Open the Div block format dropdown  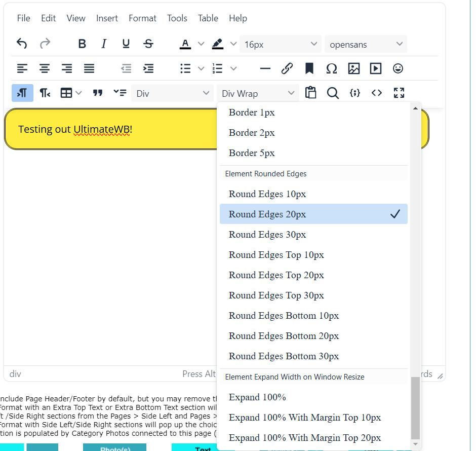172,93
